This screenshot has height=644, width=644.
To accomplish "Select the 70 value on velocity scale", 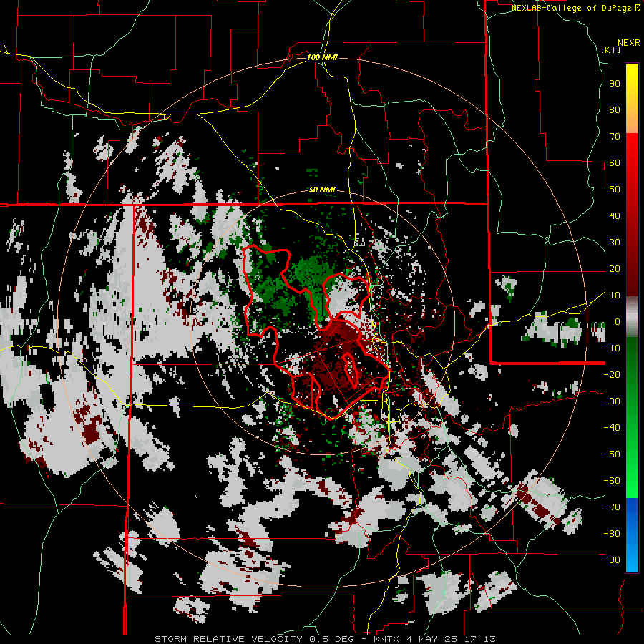I will tap(615, 137).
